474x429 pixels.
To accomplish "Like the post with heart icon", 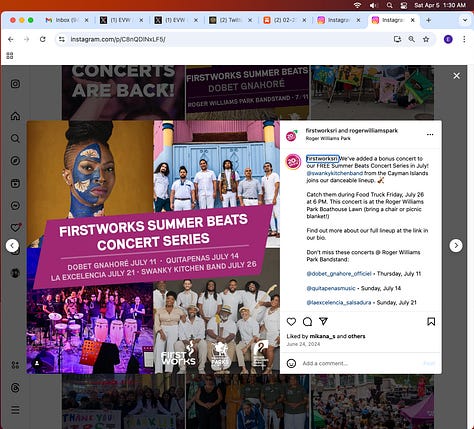I will pyautogui.click(x=291, y=322).
